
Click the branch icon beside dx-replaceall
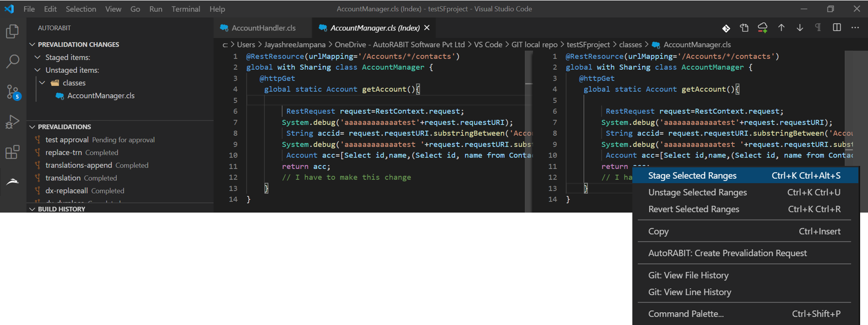[38, 191]
